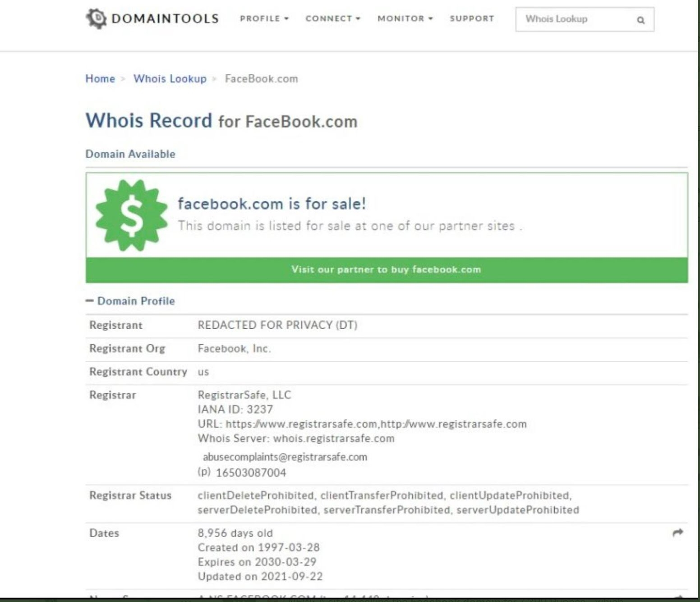Open the Support menu item
Image resolution: width=700 pixels, height=602 pixels.
(x=472, y=18)
